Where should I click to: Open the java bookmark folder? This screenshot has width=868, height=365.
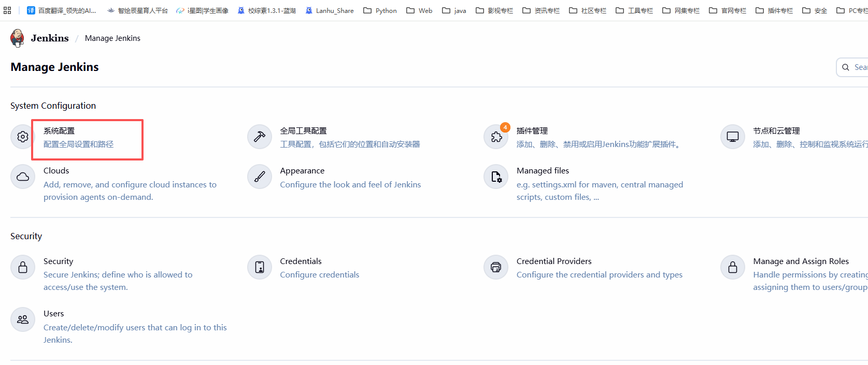(x=454, y=10)
